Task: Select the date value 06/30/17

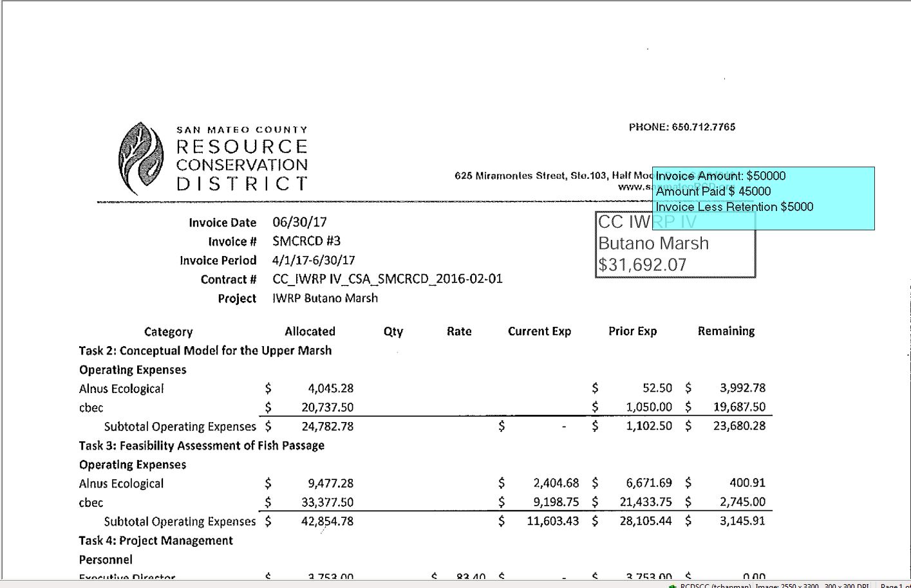Action: (x=299, y=222)
